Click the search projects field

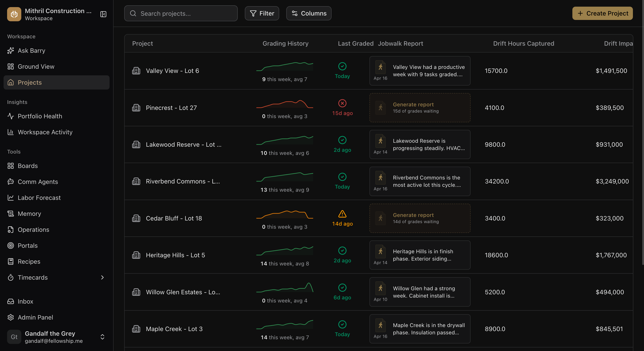181,14
